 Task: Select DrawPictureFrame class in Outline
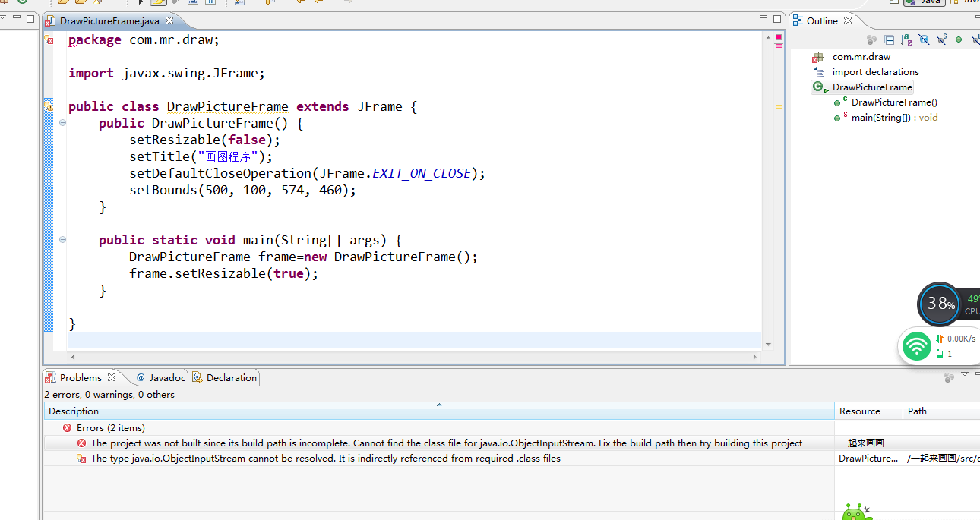tap(872, 87)
